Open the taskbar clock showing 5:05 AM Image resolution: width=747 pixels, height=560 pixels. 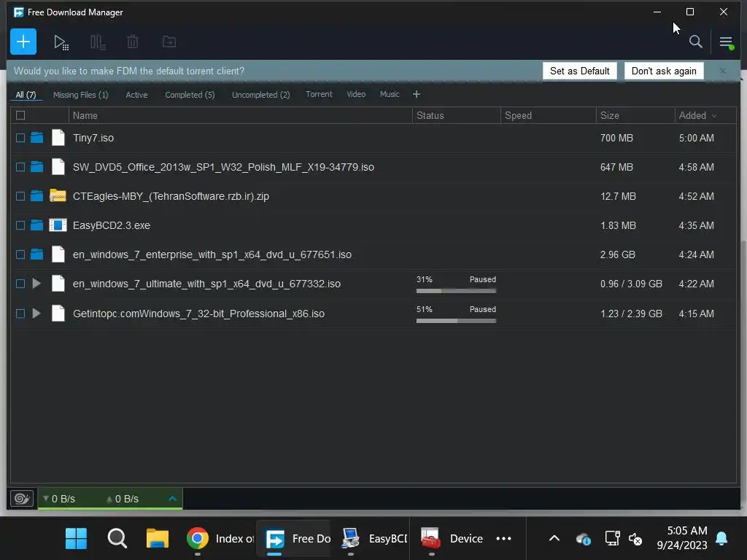coord(682,537)
